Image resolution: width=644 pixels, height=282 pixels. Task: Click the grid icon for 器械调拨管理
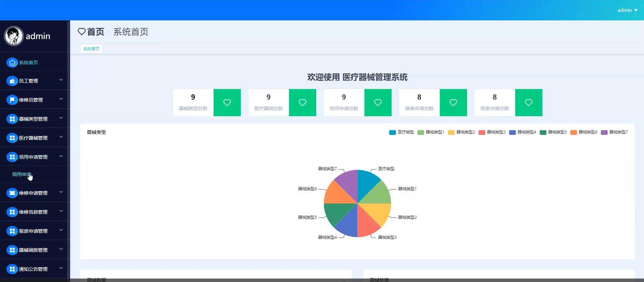(12, 250)
